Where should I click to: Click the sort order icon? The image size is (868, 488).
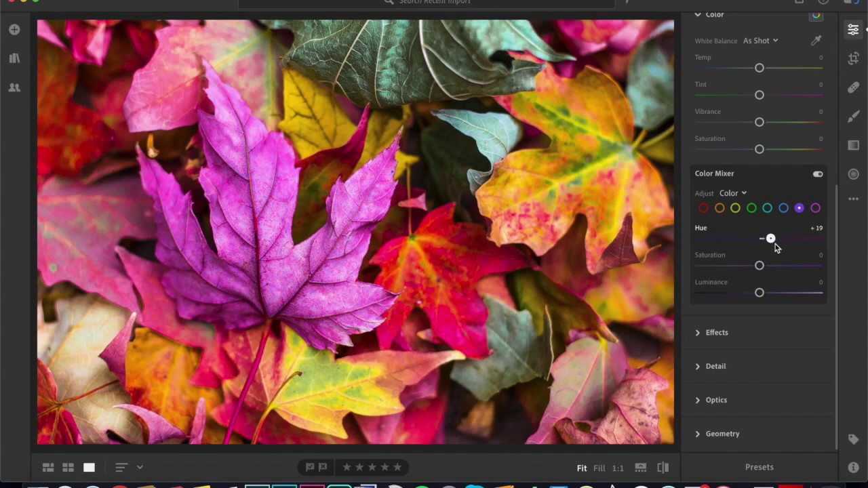coord(121,467)
